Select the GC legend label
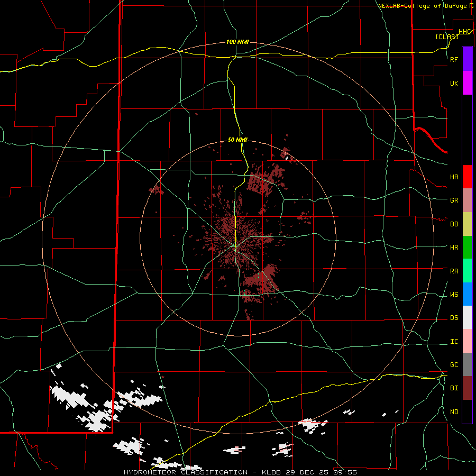The width and height of the screenshot is (476, 476). (x=454, y=365)
